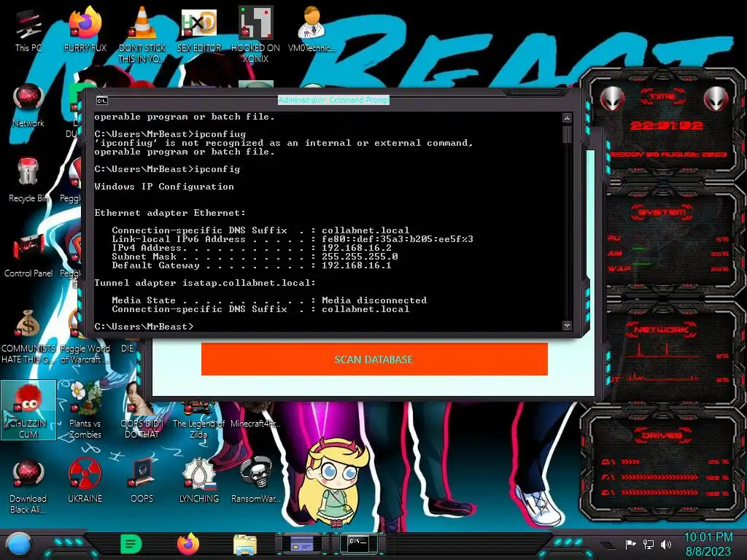The height and width of the screenshot is (560, 747).
Task: Click the NETWORK widget header
Action: point(661,330)
